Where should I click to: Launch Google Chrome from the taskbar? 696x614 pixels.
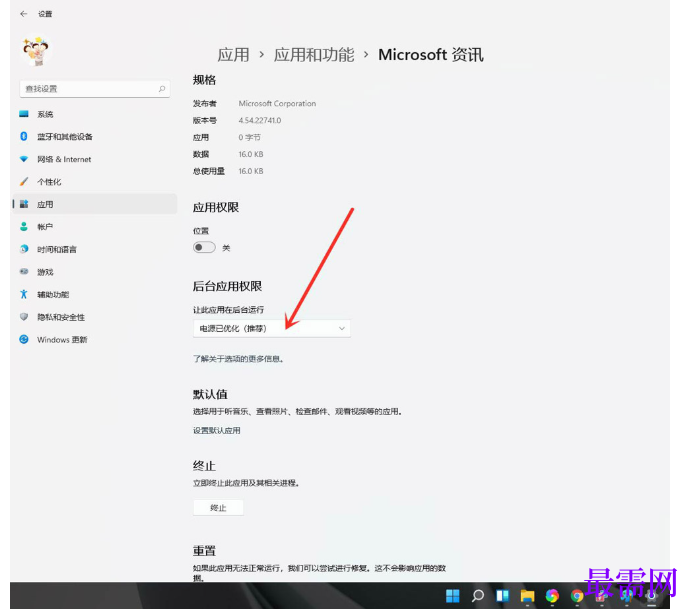[x=577, y=596]
